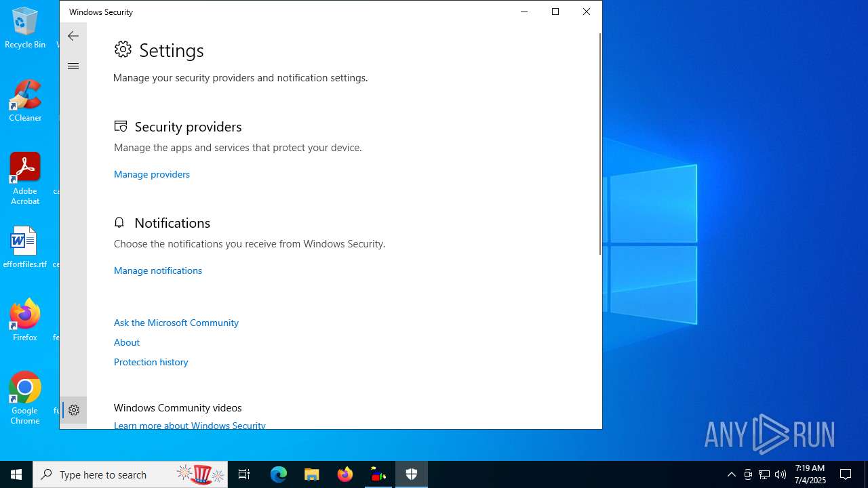Open the Action Center notifications icon
This screenshot has height=488, width=868.
[846, 474]
